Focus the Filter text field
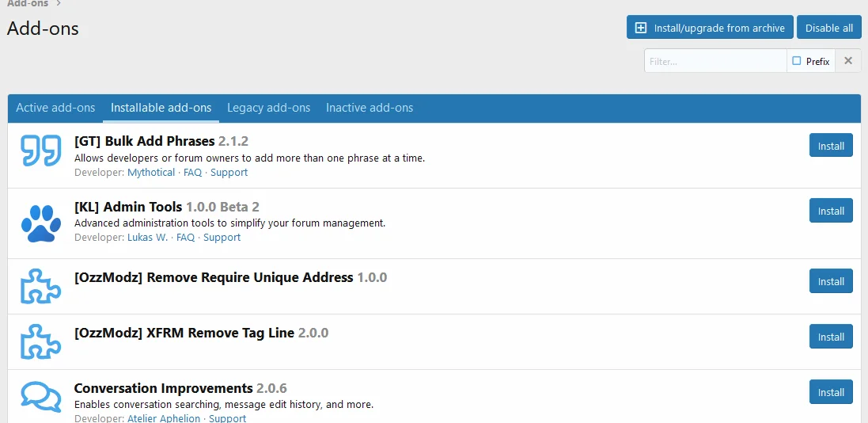The image size is (868, 423). point(714,61)
